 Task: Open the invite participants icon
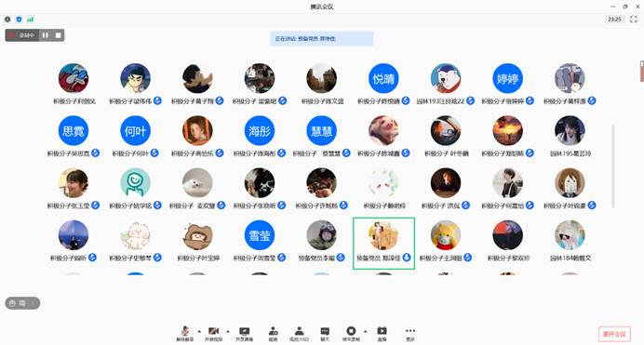pos(273,334)
